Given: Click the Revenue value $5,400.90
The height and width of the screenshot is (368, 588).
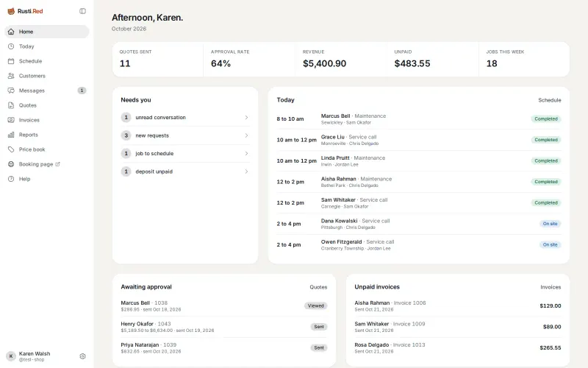Looking at the screenshot, I should point(324,64).
